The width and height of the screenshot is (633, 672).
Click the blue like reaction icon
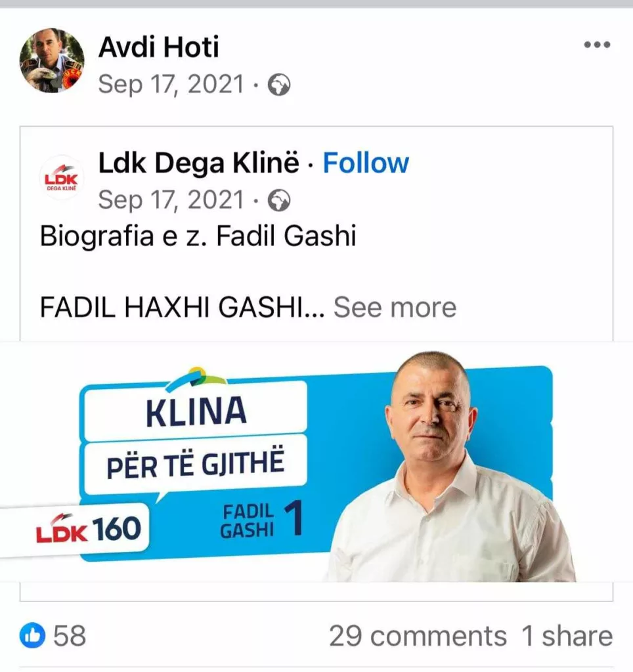[x=33, y=635]
